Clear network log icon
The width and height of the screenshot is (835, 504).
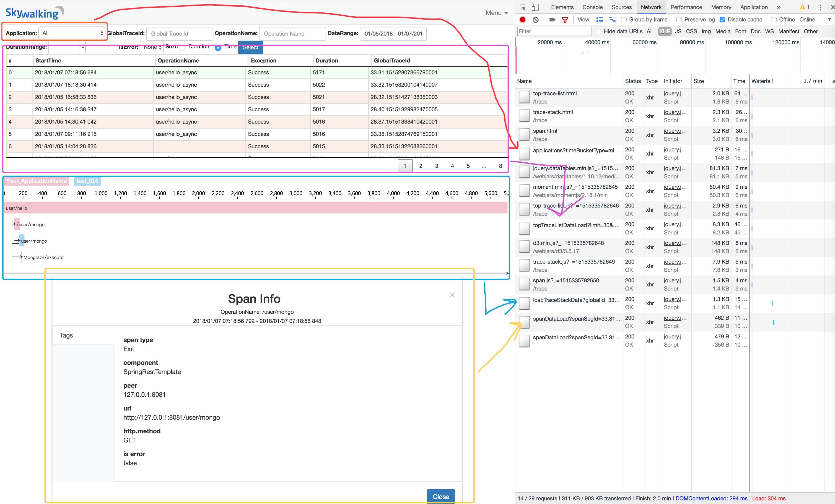(x=535, y=20)
